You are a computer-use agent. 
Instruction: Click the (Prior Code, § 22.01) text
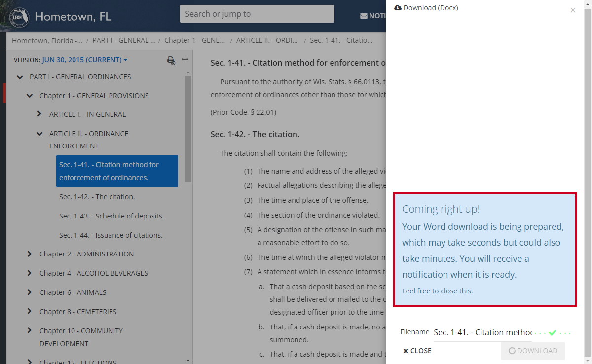tap(244, 112)
